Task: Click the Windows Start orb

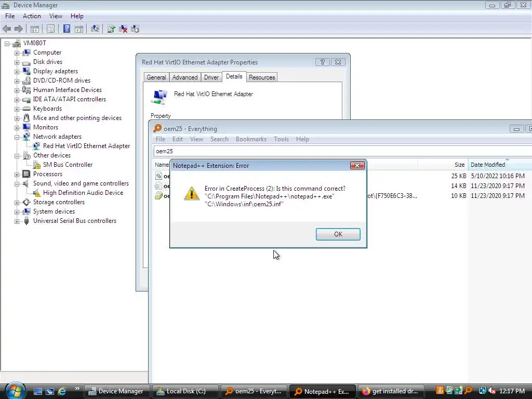Action: coord(15,390)
